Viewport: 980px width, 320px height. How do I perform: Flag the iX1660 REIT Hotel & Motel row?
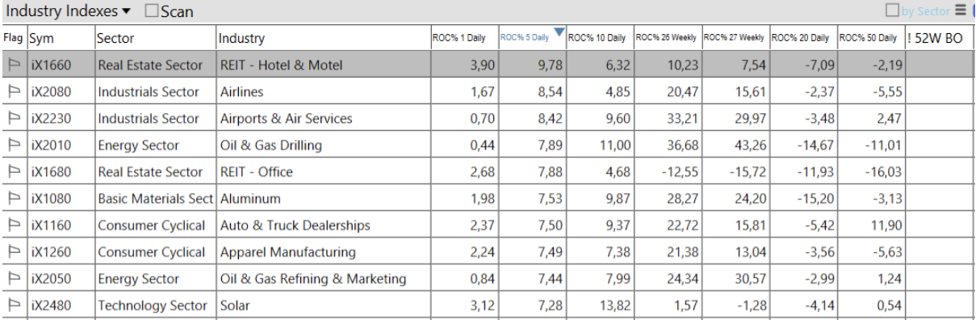(x=13, y=65)
